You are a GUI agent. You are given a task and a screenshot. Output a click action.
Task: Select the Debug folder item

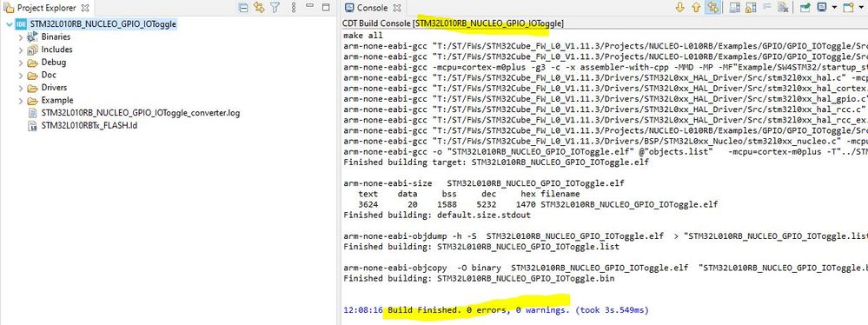click(54, 63)
